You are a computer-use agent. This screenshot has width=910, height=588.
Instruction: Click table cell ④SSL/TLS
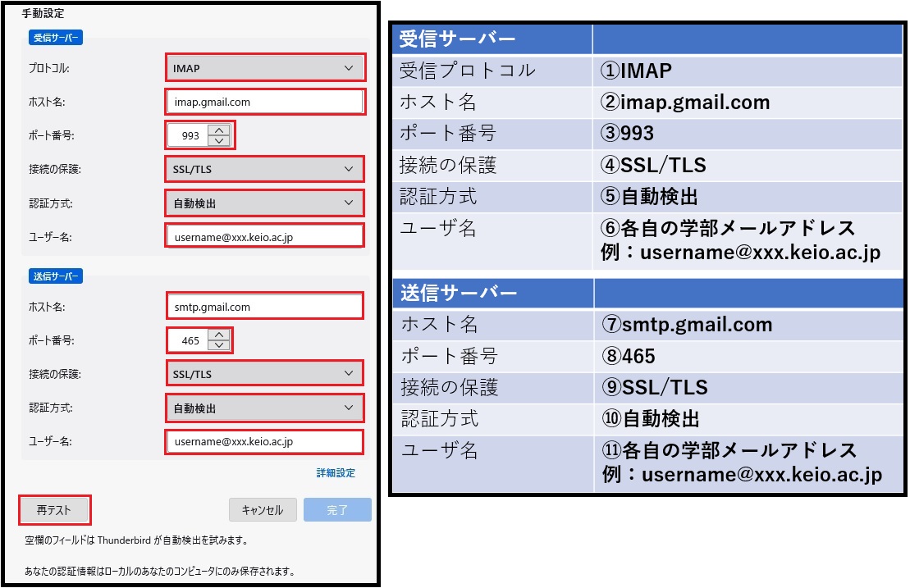[x=748, y=166]
